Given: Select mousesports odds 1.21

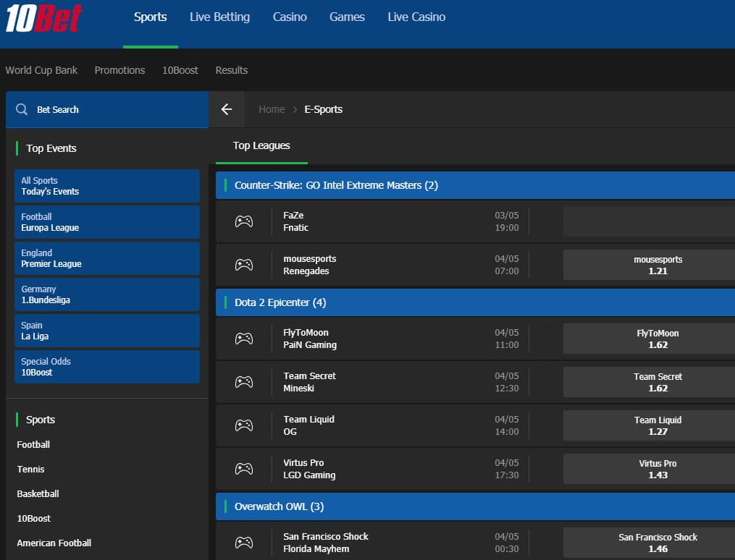Looking at the screenshot, I should (x=657, y=265).
